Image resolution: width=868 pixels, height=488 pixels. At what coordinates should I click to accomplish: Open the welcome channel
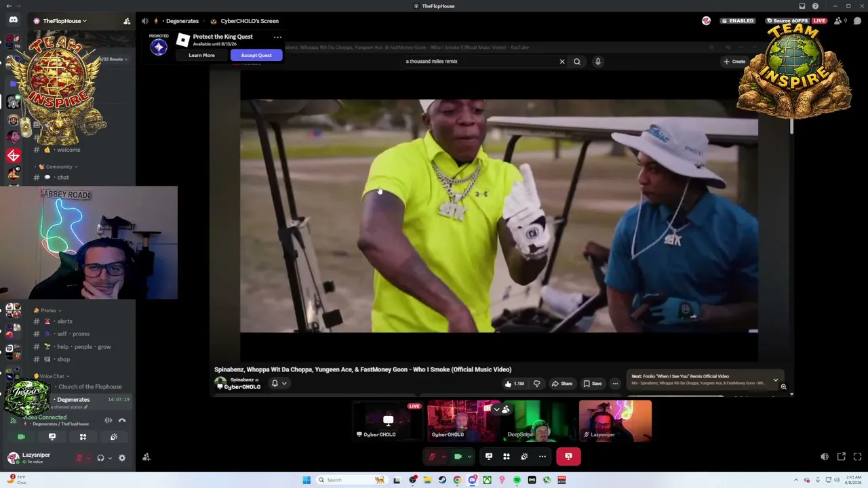coord(68,150)
